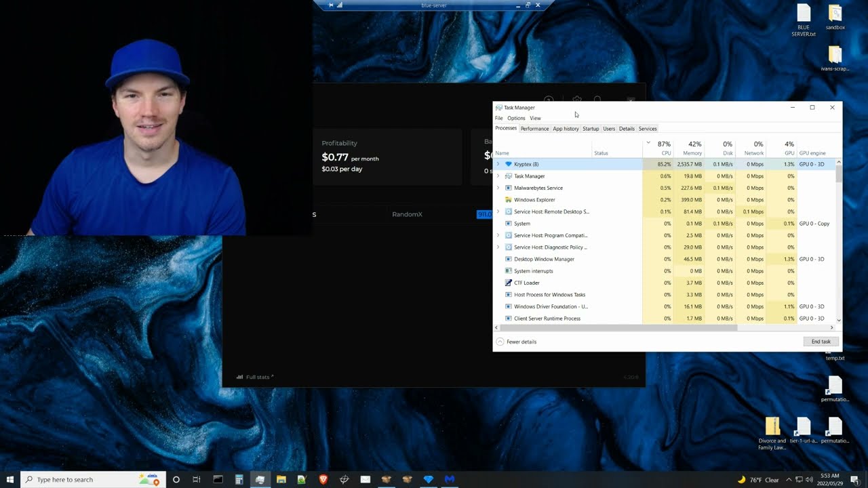This screenshot has height=488, width=868.
Task: Sort processes by GPU column header
Action: coord(782,148)
